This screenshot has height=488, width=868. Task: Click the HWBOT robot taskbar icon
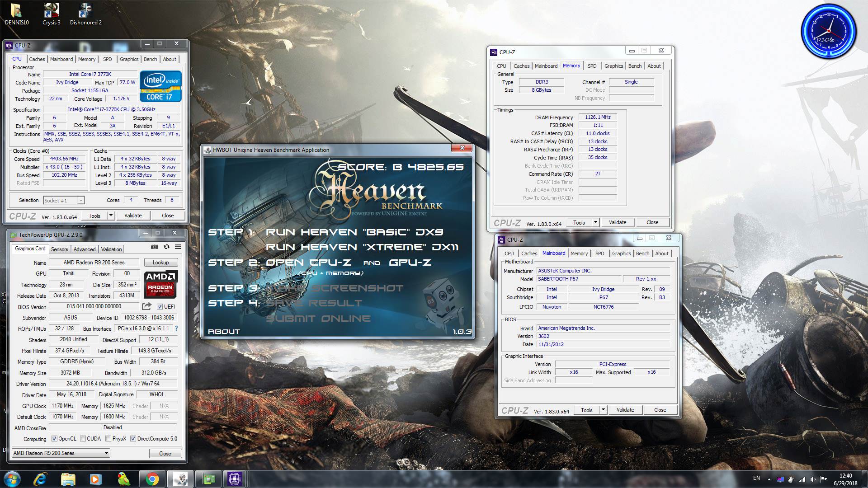tap(180, 479)
